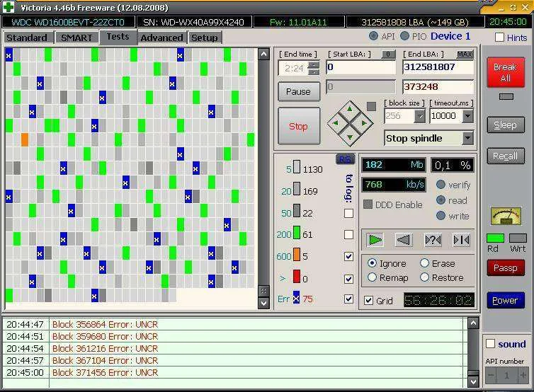This screenshot has height=392, width=534.
Task: Enable the Hints checkbox
Action: coord(499,37)
